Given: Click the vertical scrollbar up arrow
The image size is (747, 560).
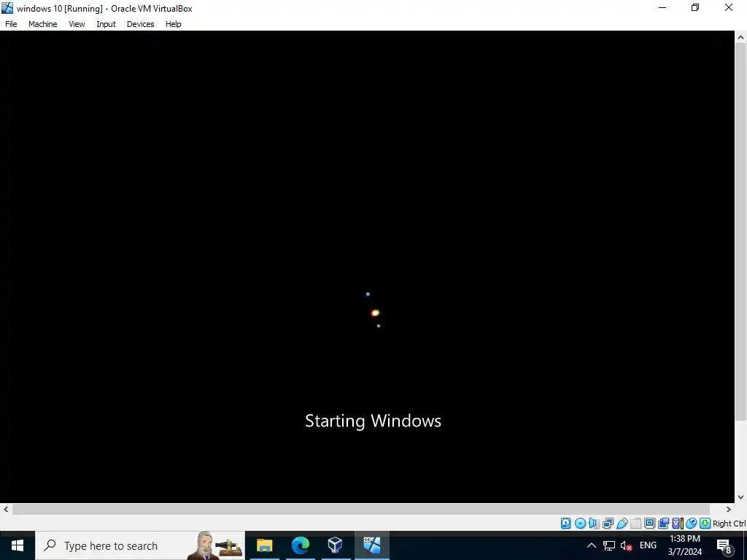Looking at the screenshot, I should [741, 36].
